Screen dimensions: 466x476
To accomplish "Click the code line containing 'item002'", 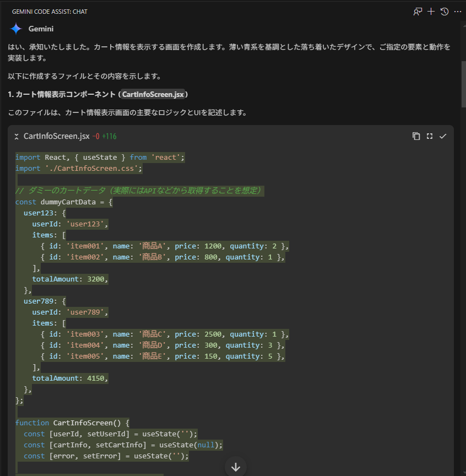I will 162,257.
